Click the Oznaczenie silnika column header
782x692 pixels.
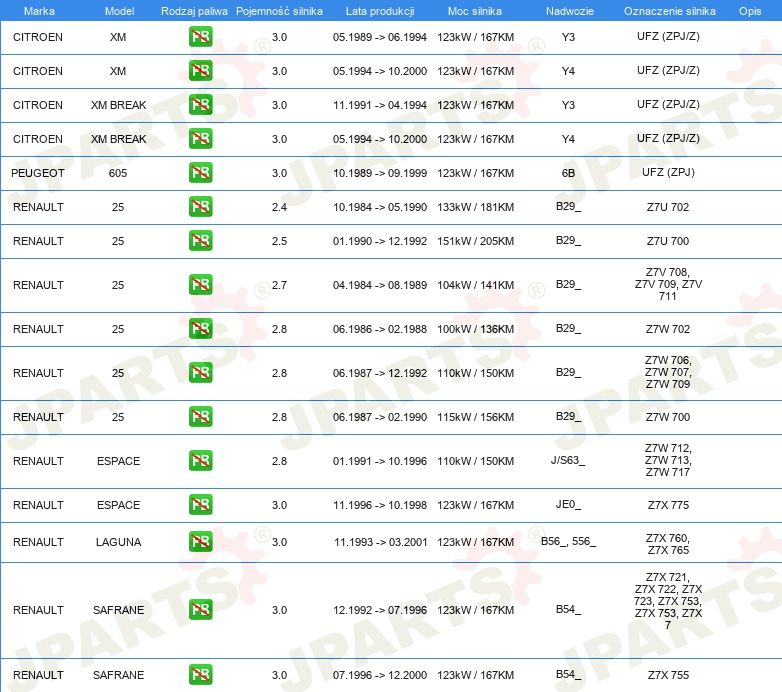pyautogui.click(x=670, y=11)
